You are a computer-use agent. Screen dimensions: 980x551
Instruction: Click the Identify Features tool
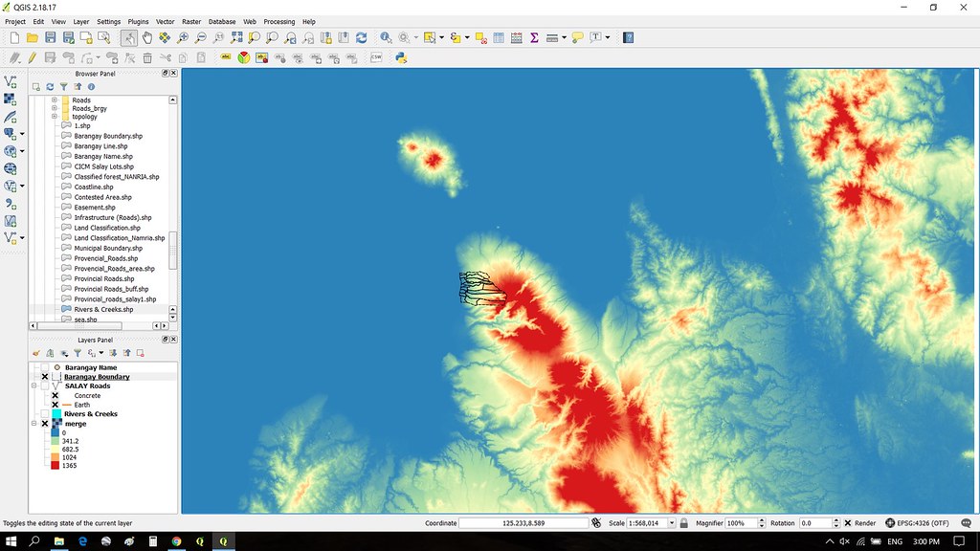[386, 38]
